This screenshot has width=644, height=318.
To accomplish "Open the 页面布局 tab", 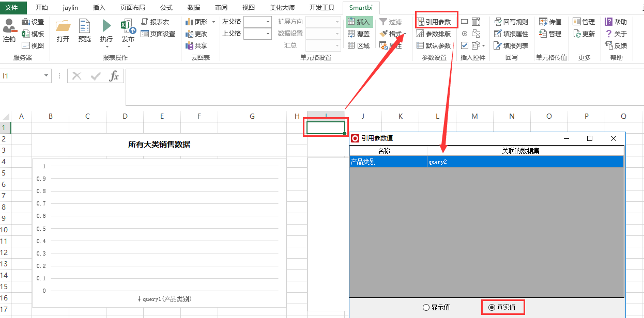I will pos(132,8).
